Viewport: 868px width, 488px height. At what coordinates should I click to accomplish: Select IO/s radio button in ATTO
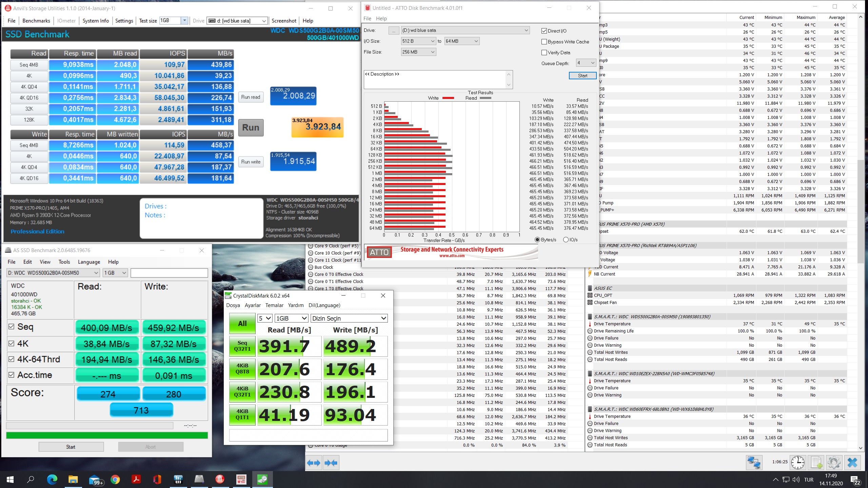tap(566, 240)
